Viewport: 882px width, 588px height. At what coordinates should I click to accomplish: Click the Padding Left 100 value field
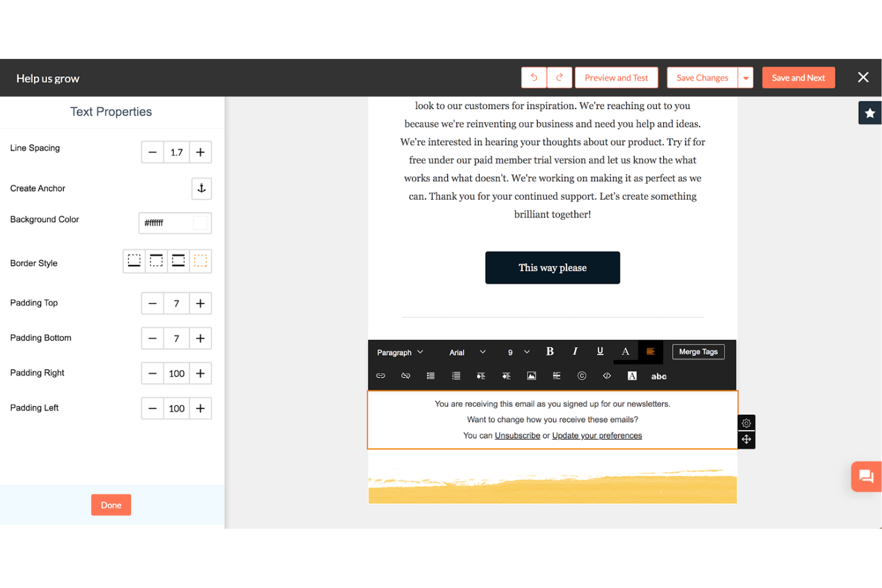(x=176, y=409)
